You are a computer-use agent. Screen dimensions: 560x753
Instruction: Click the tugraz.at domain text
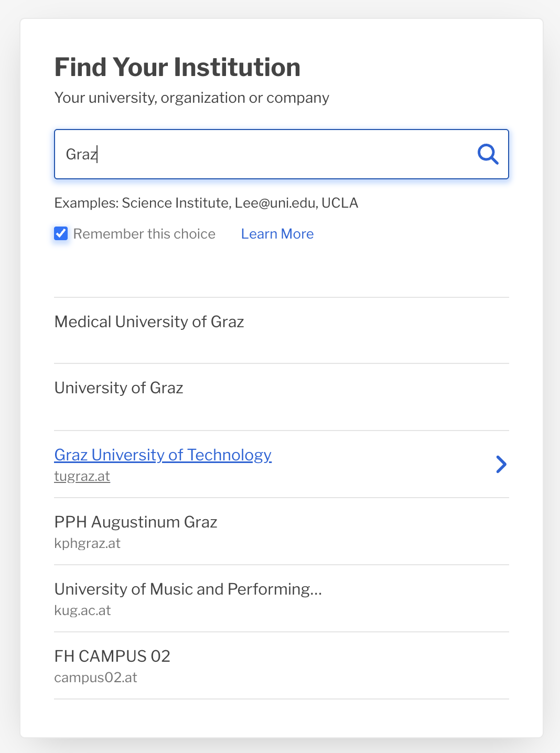[x=82, y=476]
